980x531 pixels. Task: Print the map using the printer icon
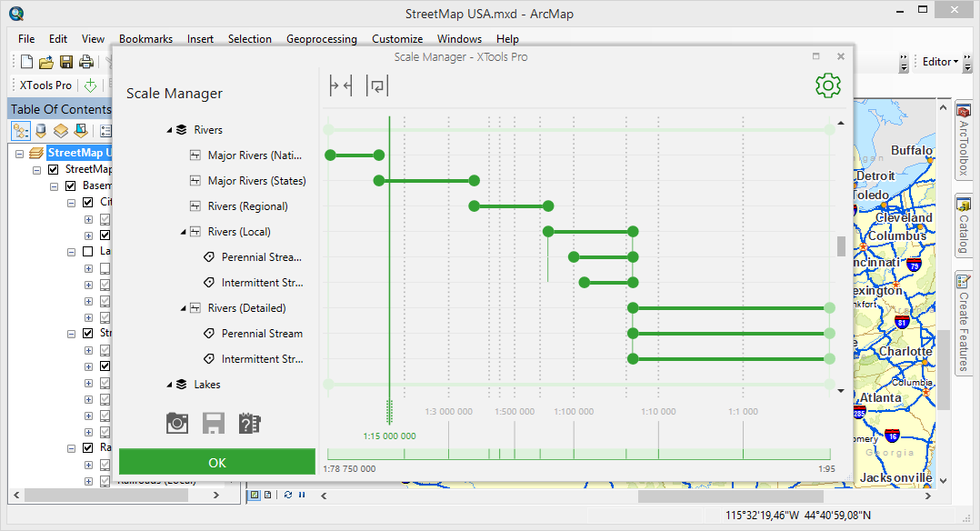pyautogui.click(x=86, y=61)
